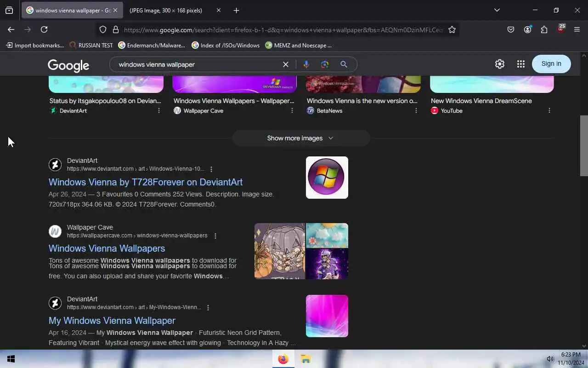This screenshot has width=588, height=368.
Task: Close the windows vienna wallpaper tab
Action: [115, 10]
